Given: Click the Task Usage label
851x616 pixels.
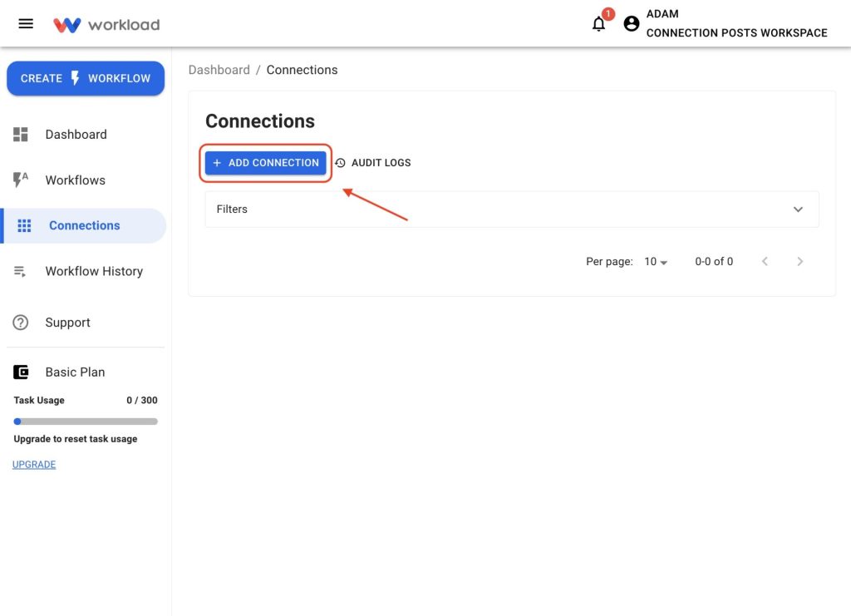Looking at the screenshot, I should tap(39, 400).
